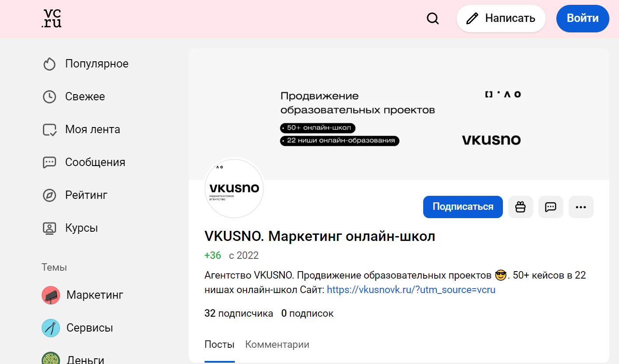The width and height of the screenshot is (619, 364).
Task: Open the Свежее clock icon
Action: tap(50, 97)
